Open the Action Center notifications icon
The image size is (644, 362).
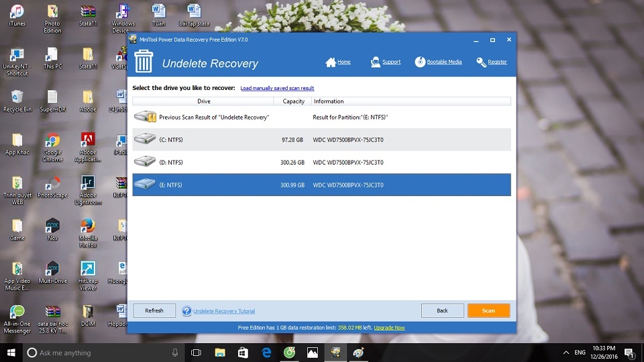[x=629, y=353]
